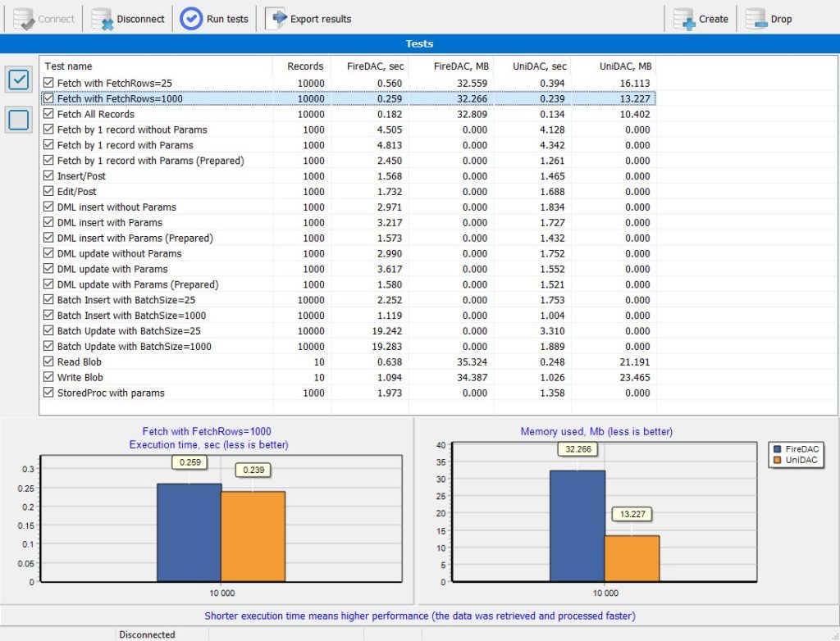Click the Create database icon
Image resolution: width=840 pixels, height=641 pixels.
684,19
